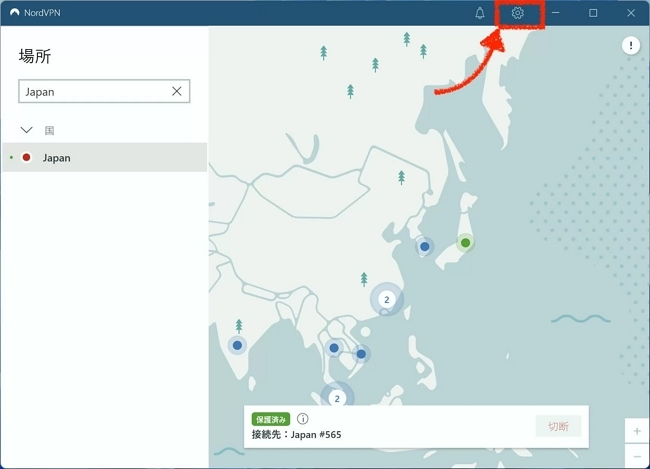Zoom out the map with minus button
The height and width of the screenshot is (469, 650).
637,455
